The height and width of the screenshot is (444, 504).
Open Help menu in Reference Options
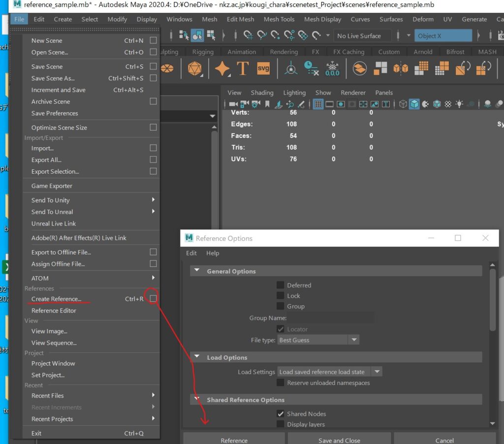(213, 253)
